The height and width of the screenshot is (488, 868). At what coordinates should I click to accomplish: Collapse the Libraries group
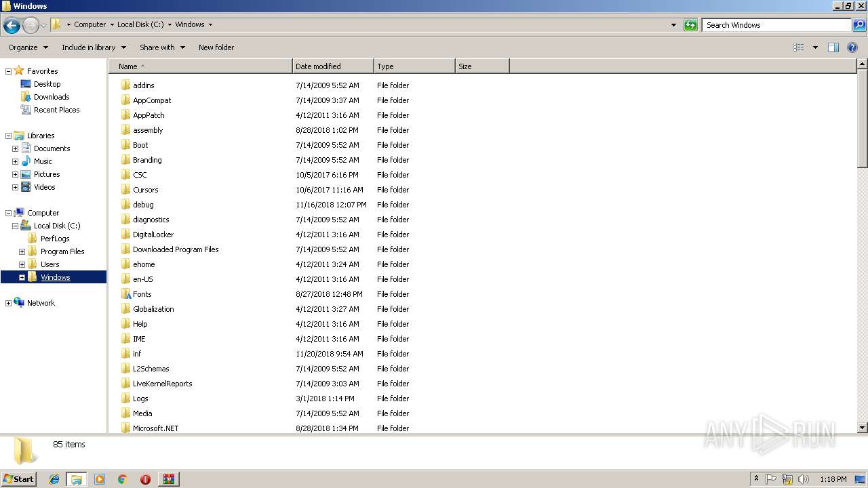(x=8, y=136)
